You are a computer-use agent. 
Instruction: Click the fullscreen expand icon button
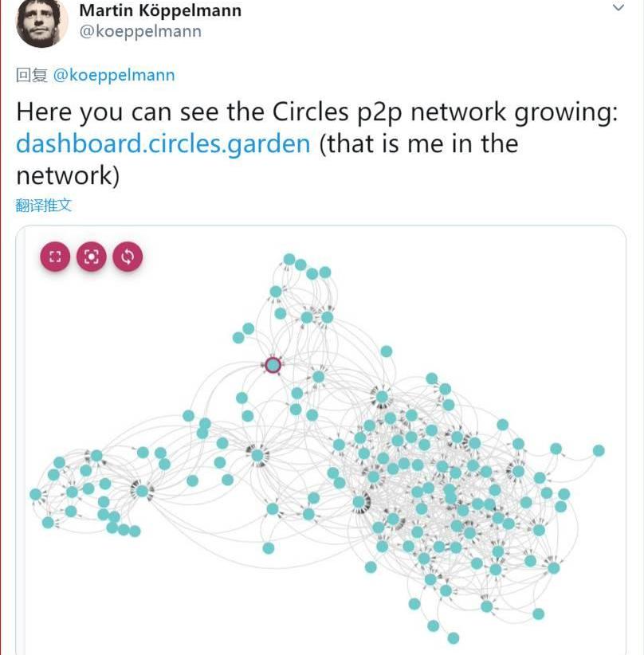click(55, 257)
